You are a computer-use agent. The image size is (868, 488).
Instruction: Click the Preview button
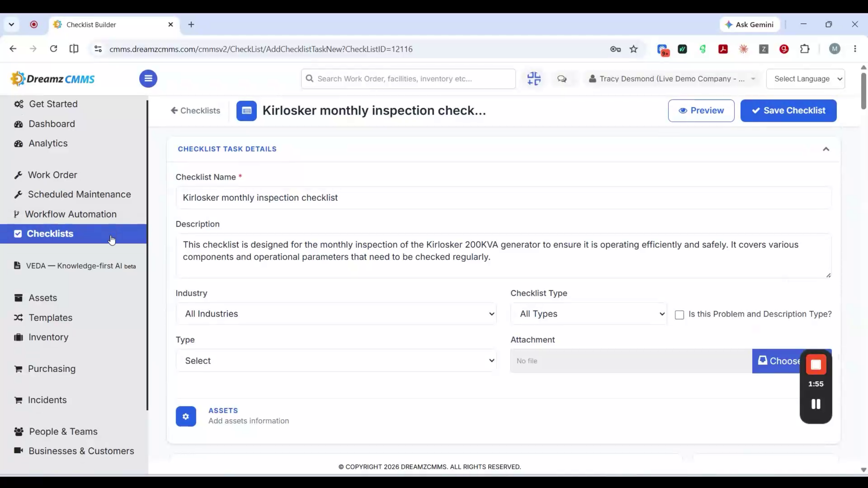pyautogui.click(x=701, y=111)
